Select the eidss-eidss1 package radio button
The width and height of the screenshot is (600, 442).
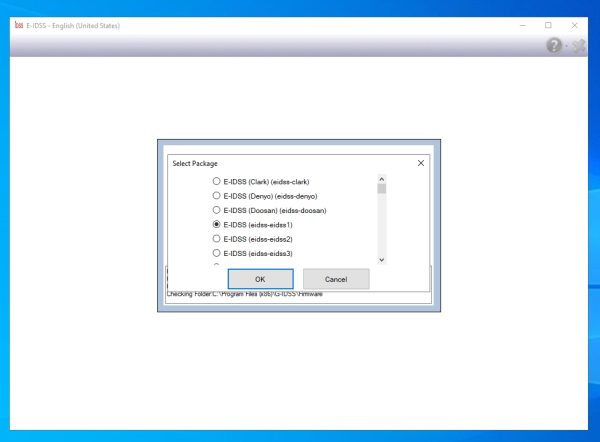(x=217, y=224)
